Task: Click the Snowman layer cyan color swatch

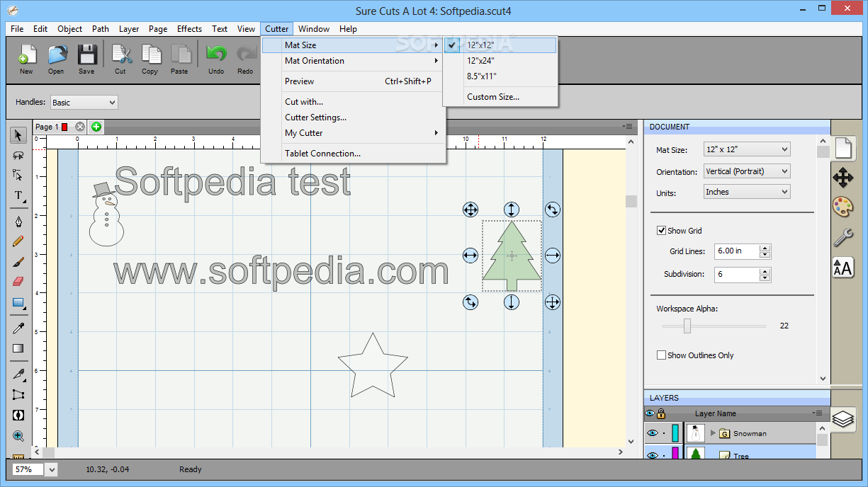Action: point(675,433)
